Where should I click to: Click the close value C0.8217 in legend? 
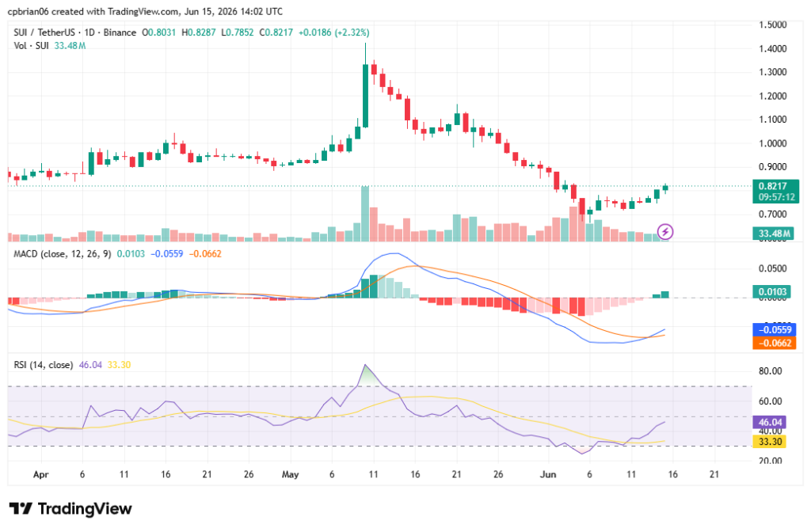point(276,32)
